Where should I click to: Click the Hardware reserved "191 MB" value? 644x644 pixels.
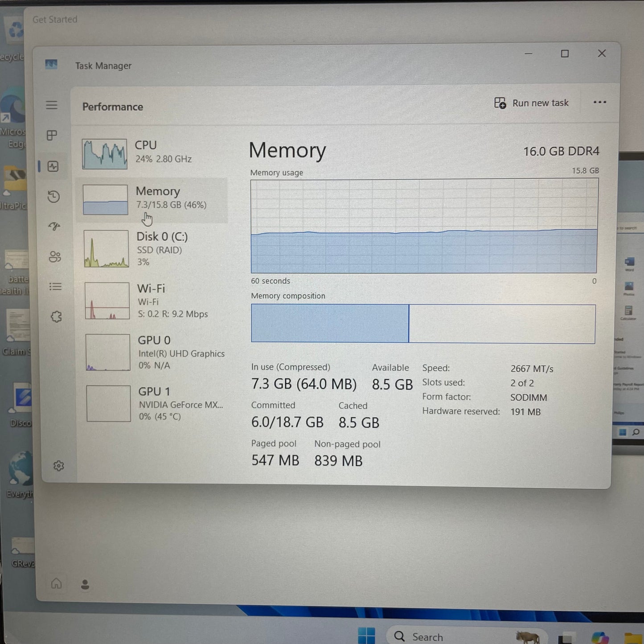pos(525,412)
